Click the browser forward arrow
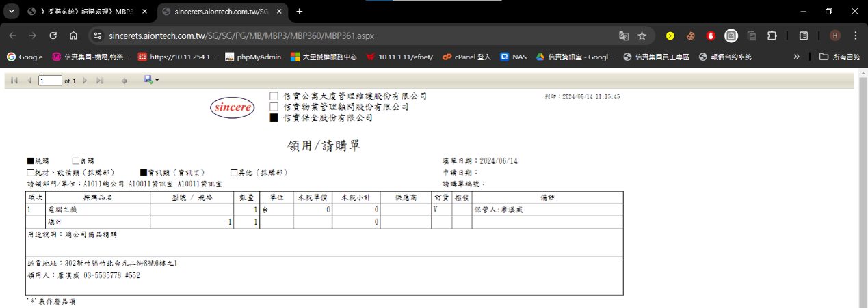This screenshot has height=308, width=868. (x=33, y=36)
